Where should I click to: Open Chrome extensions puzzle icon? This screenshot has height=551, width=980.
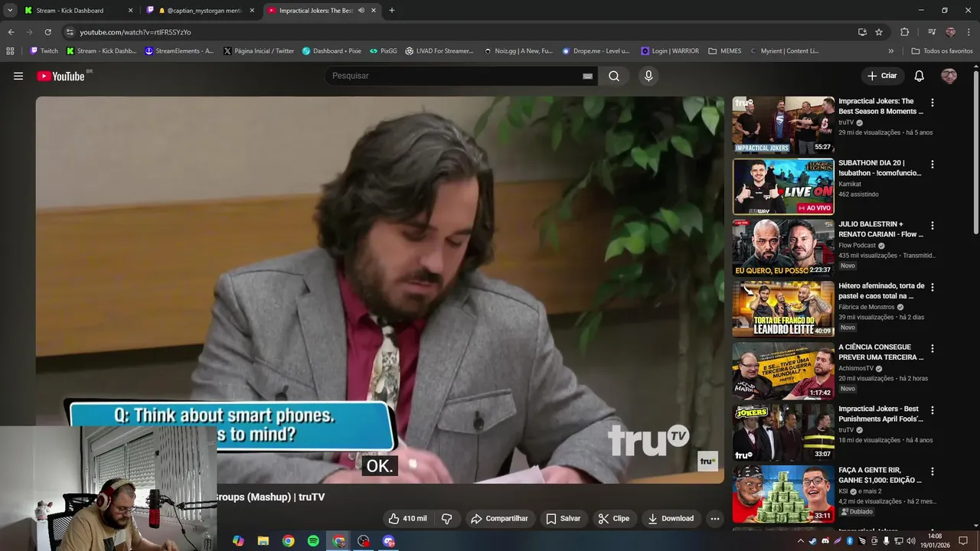[904, 32]
